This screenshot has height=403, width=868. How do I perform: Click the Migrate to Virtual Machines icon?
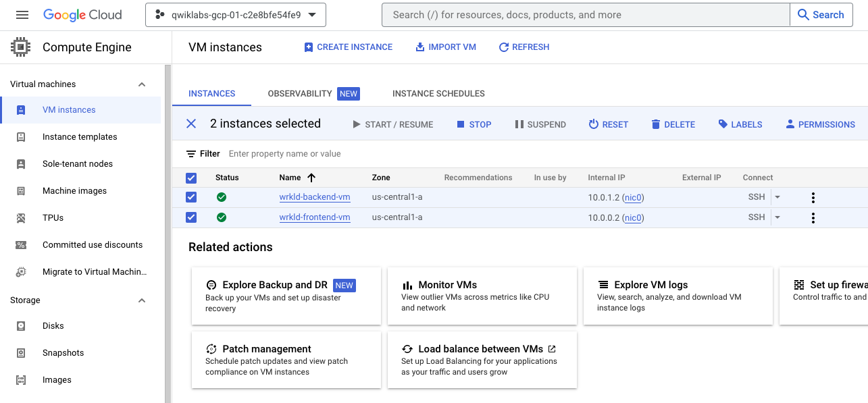click(21, 272)
